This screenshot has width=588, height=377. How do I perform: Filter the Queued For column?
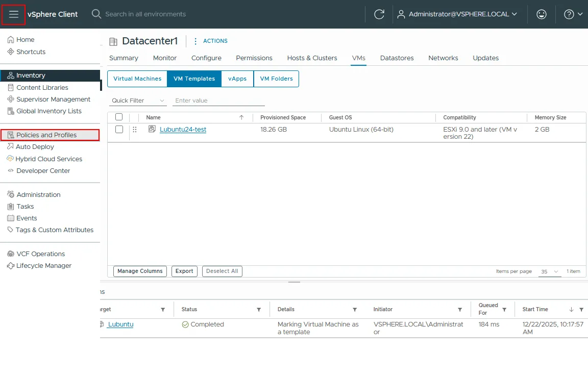[x=504, y=310]
